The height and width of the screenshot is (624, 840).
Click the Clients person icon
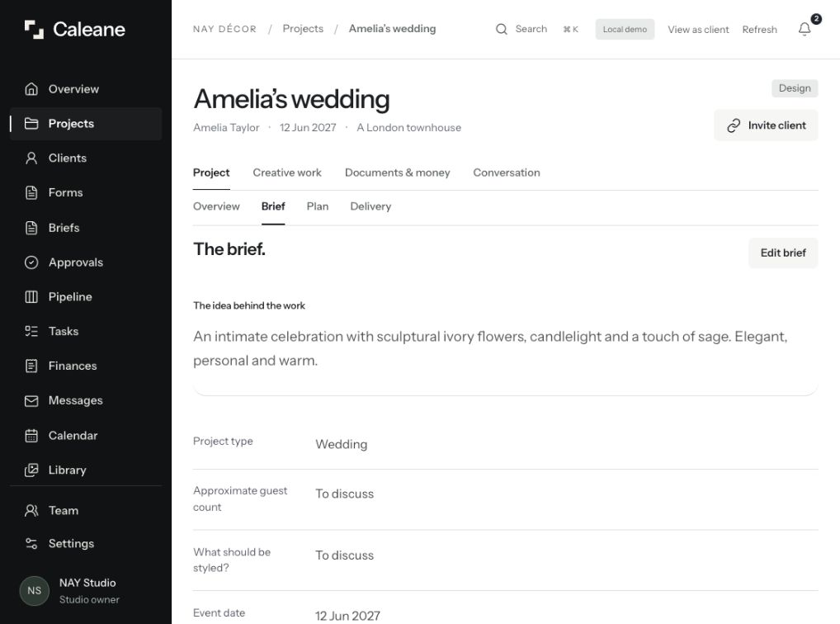[x=31, y=158]
